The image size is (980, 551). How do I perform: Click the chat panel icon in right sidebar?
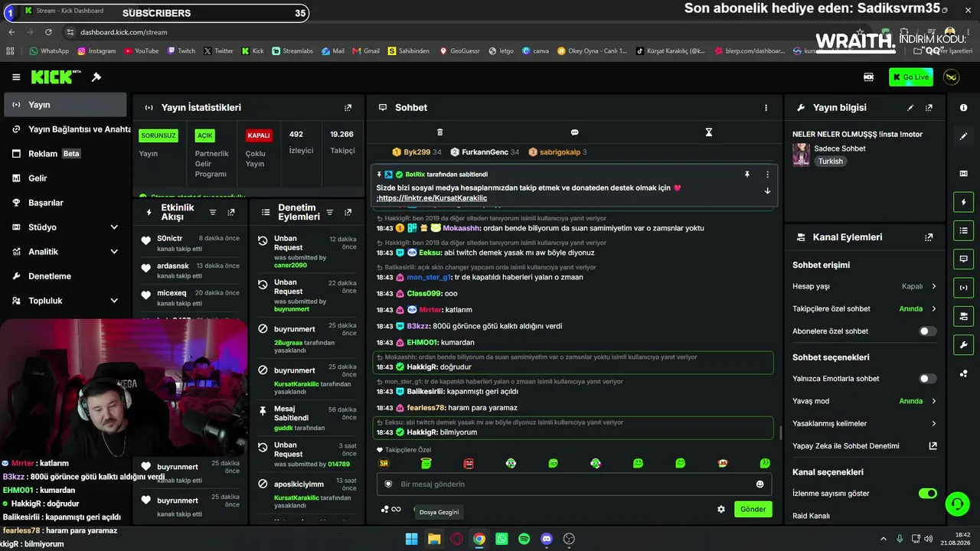pos(963,259)
